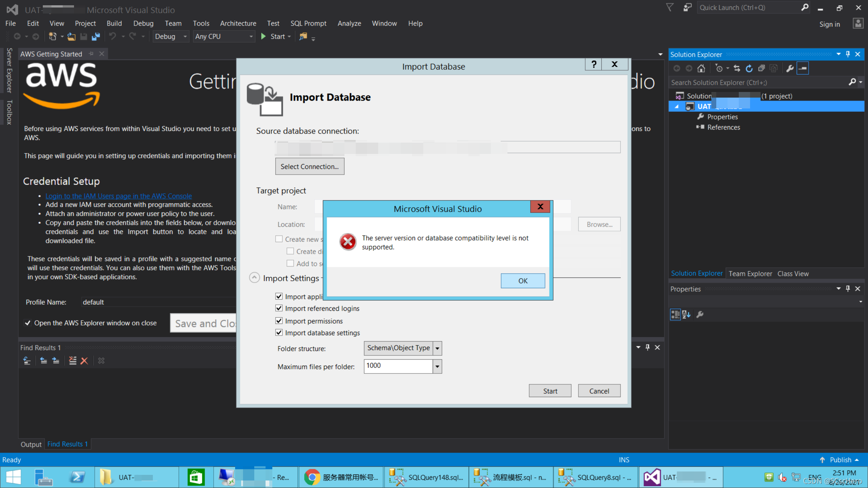Click the Pending Changes Filter icon
The image size is (868, 488).
point(719,68)
